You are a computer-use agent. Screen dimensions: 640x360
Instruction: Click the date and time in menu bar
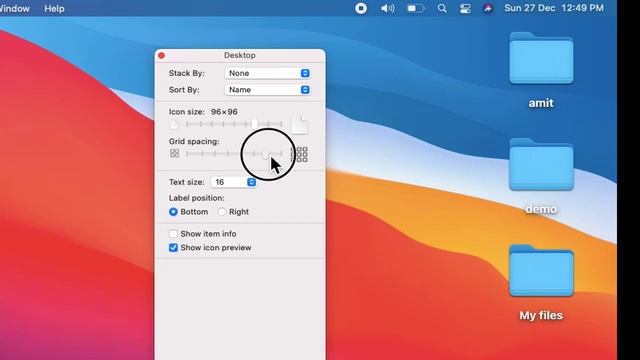coord(554,8)
